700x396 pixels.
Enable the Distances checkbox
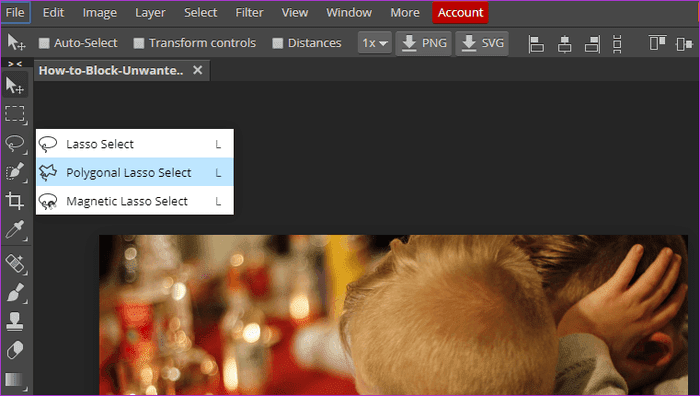click(x=278, y=43)
